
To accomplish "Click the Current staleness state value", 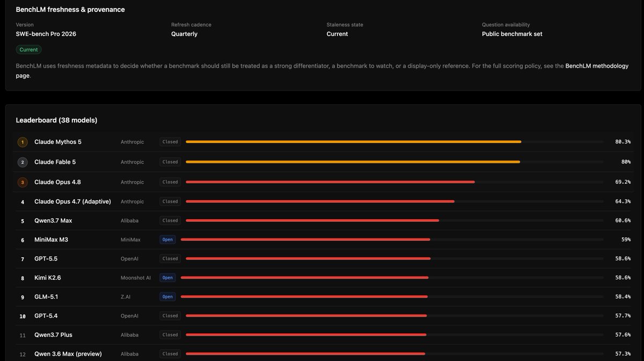I will [x=337, y=34].
